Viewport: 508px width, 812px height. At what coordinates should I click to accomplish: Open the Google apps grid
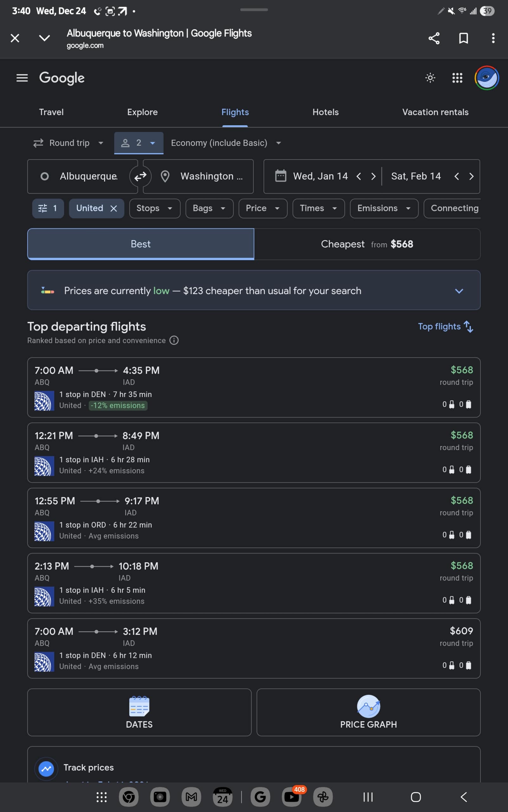[x=457, y=78]
